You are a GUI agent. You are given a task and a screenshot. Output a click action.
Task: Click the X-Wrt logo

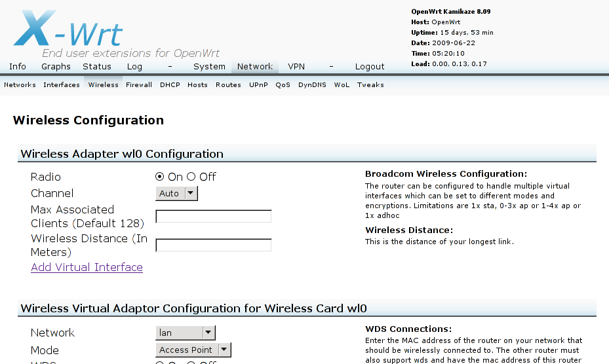click(69, 29)
